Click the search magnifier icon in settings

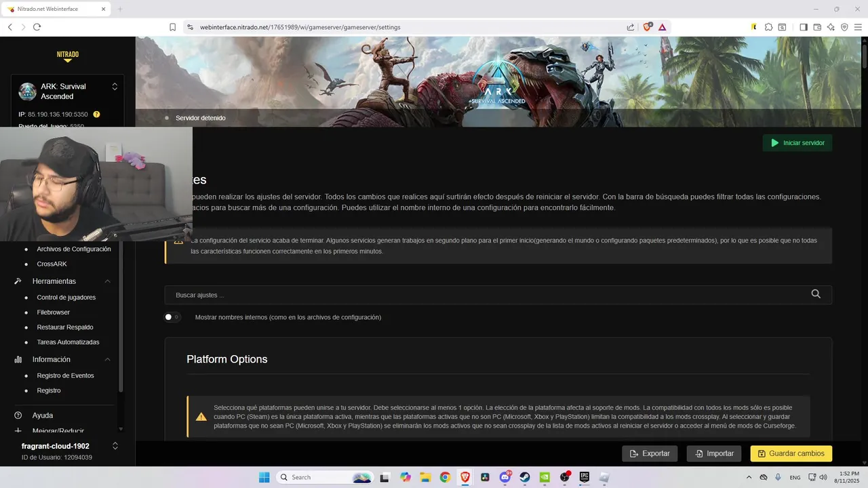click(816, 294)
